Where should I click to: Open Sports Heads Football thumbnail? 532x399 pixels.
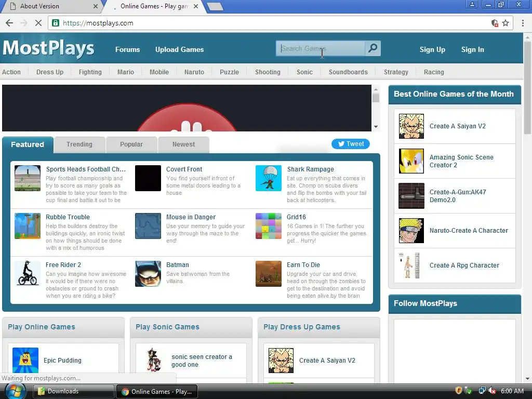[28, 178]
